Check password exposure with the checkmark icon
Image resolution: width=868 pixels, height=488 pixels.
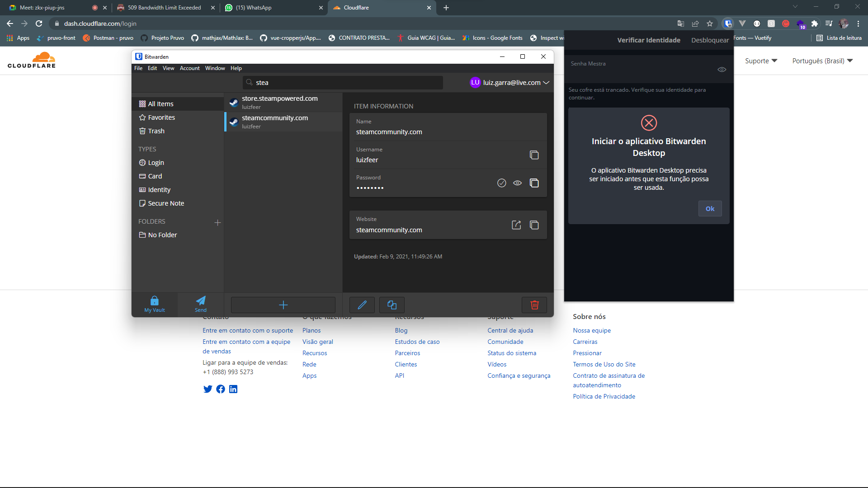(502, 183)
